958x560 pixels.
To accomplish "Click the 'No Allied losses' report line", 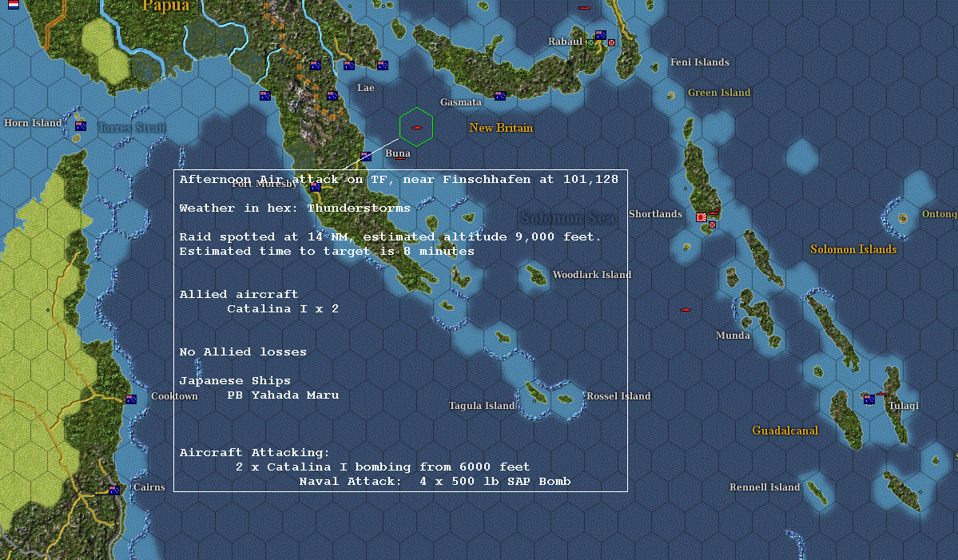I will 243,351.
